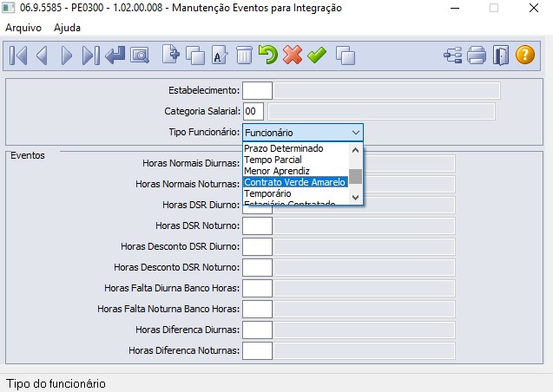This screenshot has width=553, height=392.
Task: Choose Menor Aprendiz from list
Action: (295, 171)
